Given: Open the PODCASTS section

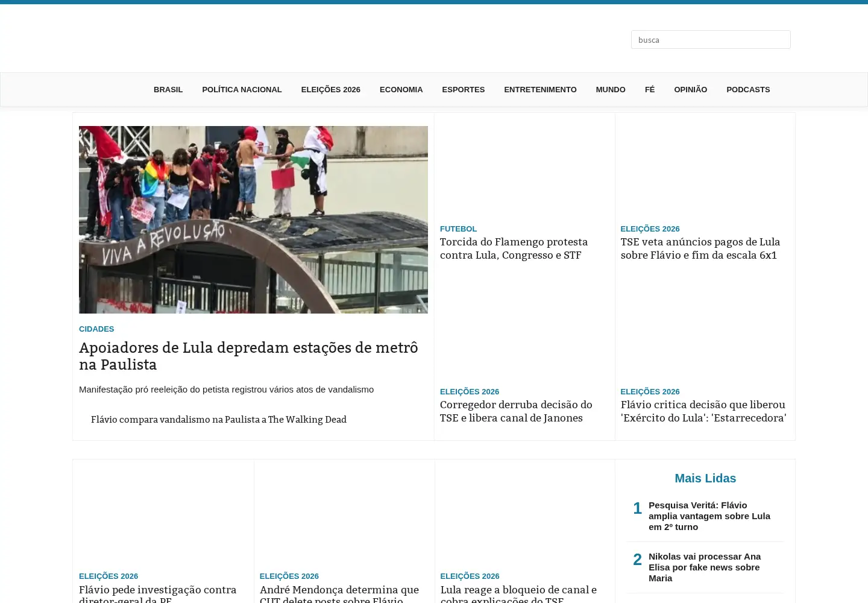Looking at the screenshot, I should 748,89.
